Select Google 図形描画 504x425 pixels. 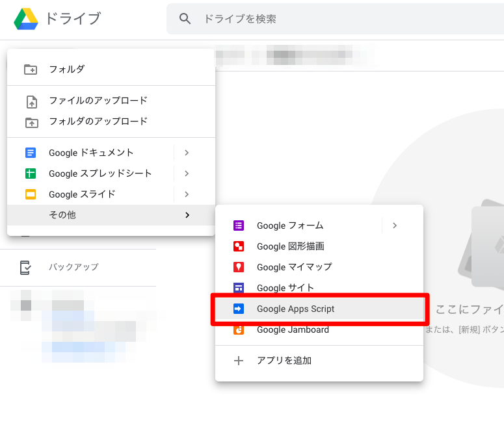pos(319,246)
